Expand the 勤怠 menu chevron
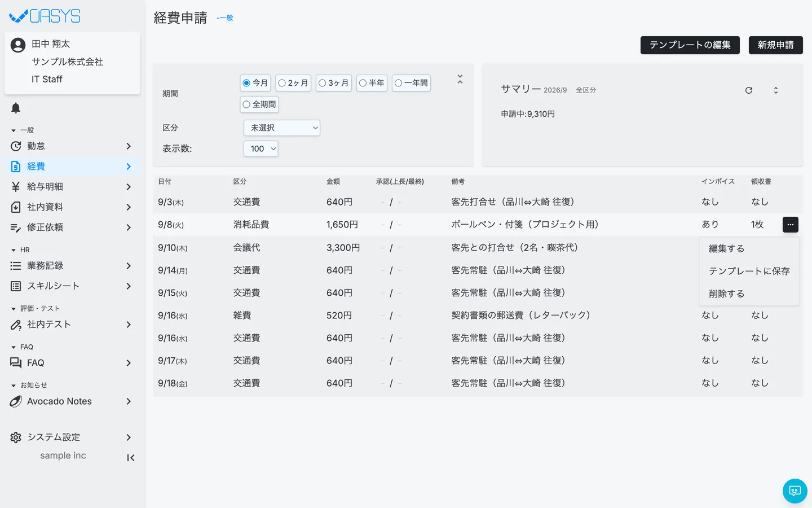 (x=129, y=146)
